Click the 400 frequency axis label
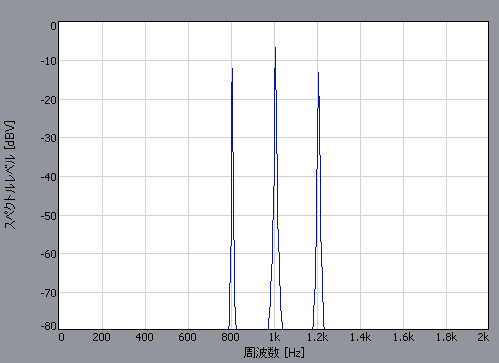The width and height of the screenshot is (499, 363). pyautogui.click(x=144, y=337)
